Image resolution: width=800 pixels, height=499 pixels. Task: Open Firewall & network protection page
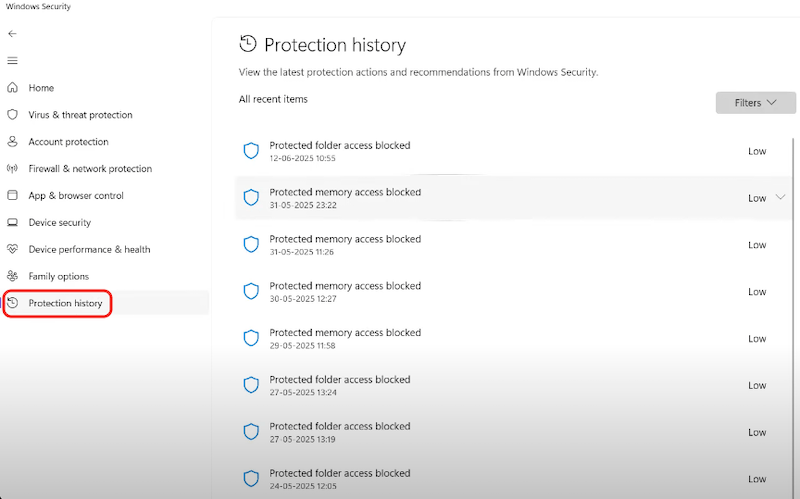[90, 169]
